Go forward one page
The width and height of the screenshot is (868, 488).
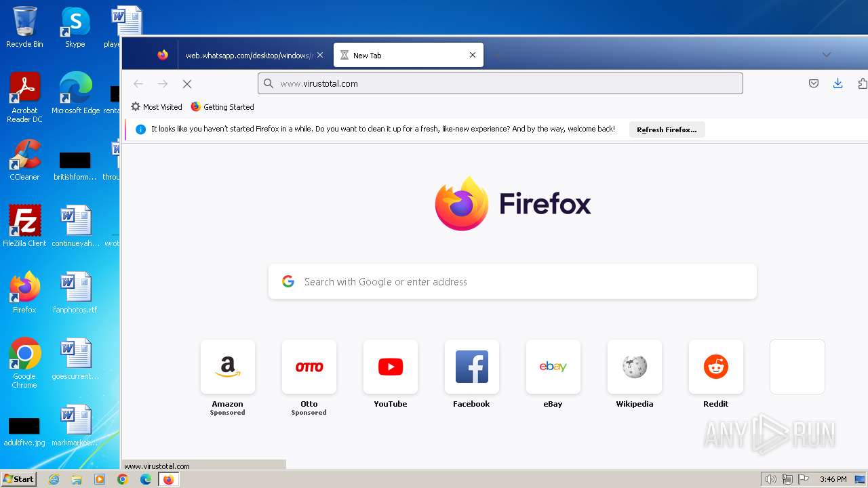pos(163,83)
